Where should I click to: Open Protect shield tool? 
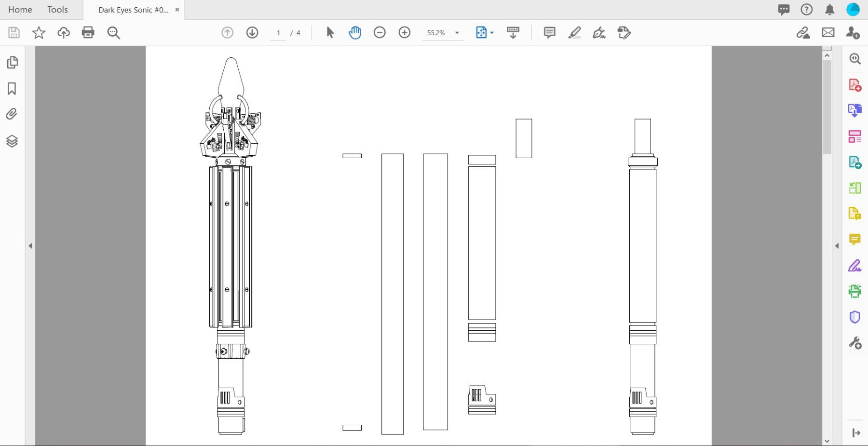click(x=855, y=317)
